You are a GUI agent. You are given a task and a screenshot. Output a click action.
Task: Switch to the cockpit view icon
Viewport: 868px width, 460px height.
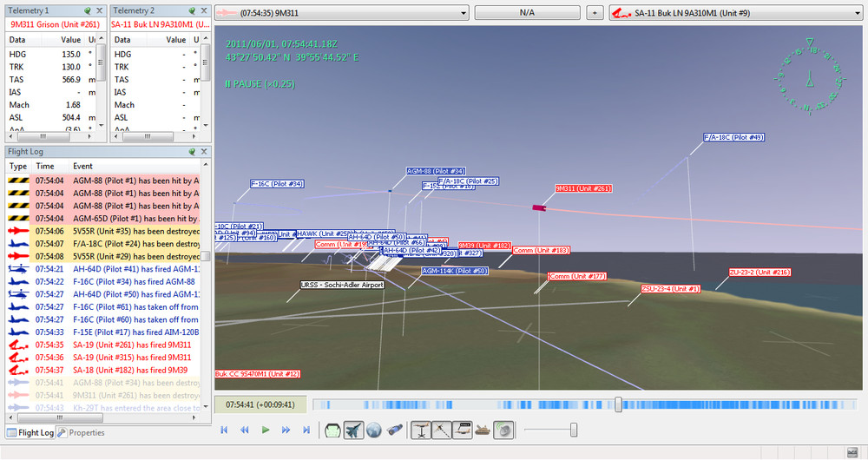pyautogui.click(x=332, y=430)
